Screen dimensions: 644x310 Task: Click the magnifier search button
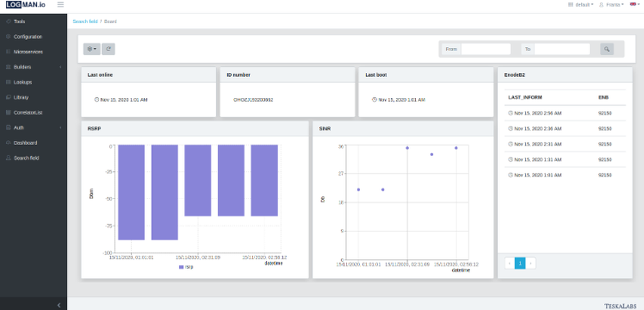[607, 49]
